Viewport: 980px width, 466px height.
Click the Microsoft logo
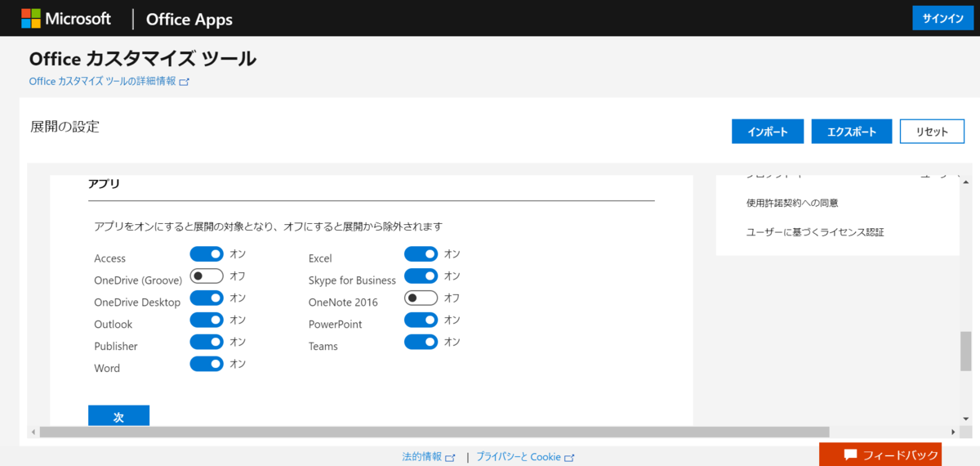[66, 18]
